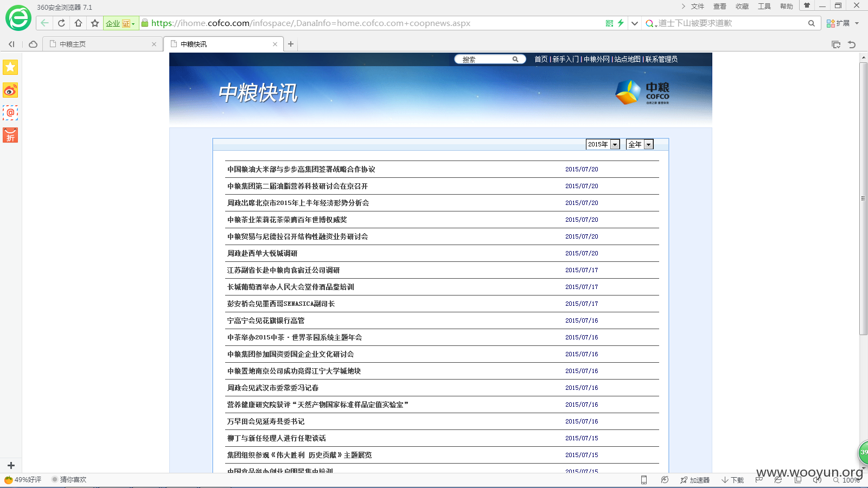Click the vertical page scrollbar thumb
868x488 pixels.
[x=863, y=198]
